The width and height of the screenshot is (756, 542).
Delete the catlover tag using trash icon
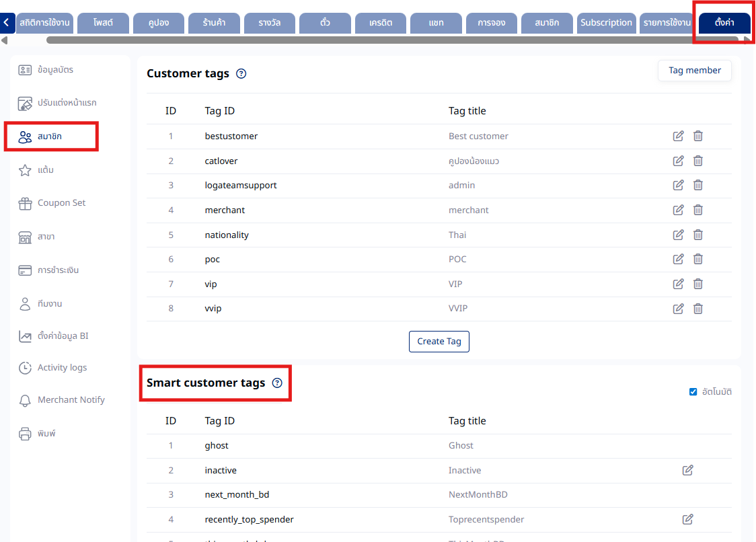click(x=698, y=161)
